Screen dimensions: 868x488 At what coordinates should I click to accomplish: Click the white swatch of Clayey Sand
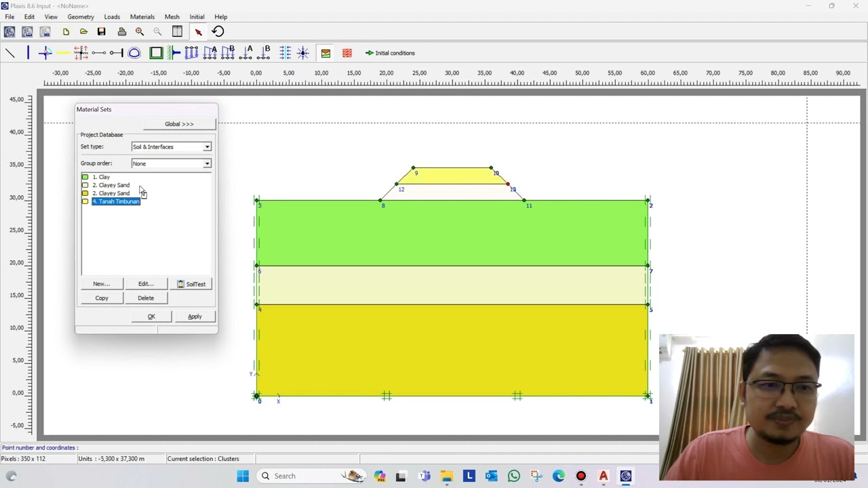pos(85,185)
